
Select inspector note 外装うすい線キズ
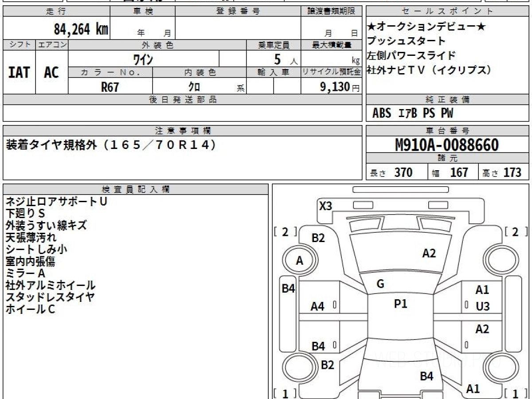(x=46, y=225)
